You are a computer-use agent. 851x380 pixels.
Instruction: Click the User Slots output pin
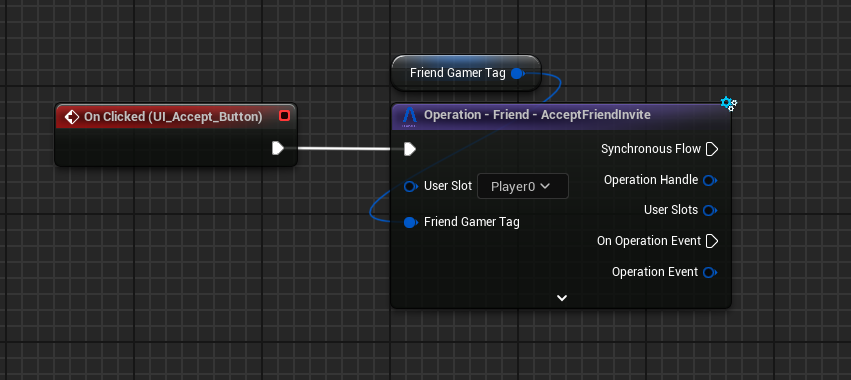pyautogui.click(x=710, y=210)
